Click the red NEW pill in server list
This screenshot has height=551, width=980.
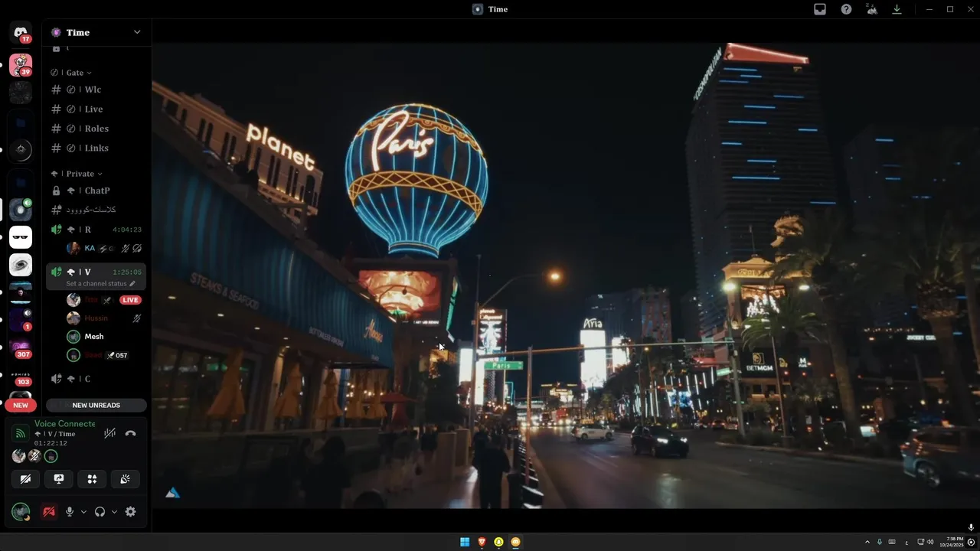pyautogui.click(x=21, y=405)
